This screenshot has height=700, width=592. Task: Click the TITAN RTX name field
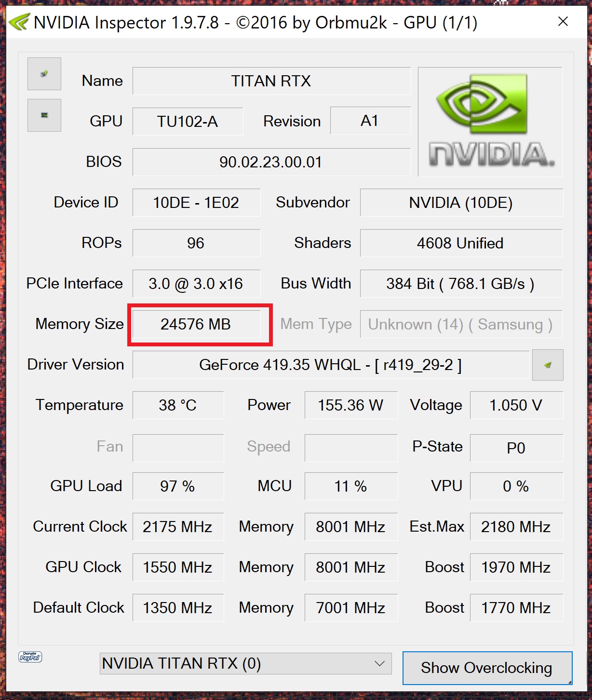[x=271, y=81]
